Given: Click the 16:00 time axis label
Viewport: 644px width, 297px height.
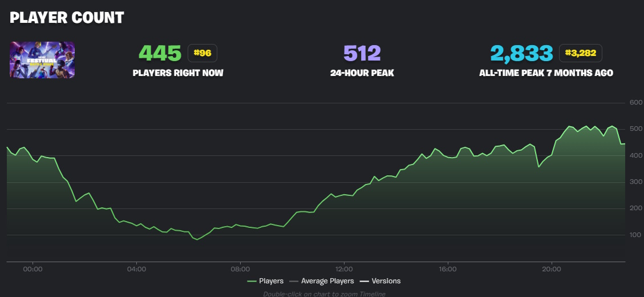Looking at the screenshot, I should click(448, 269).
